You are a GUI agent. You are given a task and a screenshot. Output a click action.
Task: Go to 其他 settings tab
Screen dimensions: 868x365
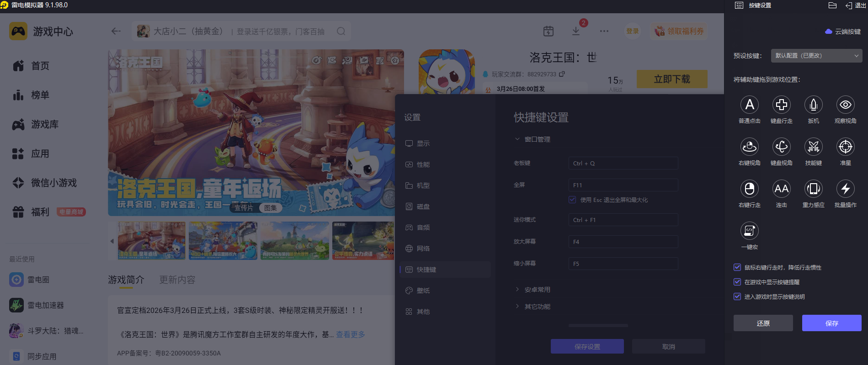pyautogui.click(x=445, y=312)
